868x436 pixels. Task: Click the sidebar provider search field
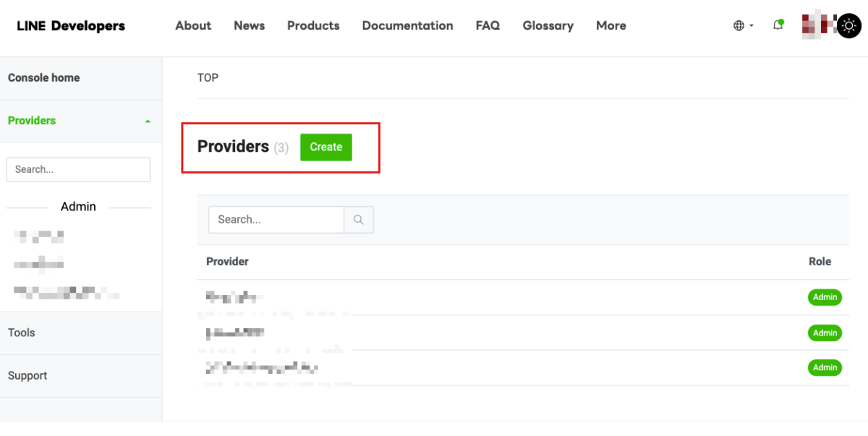click(x=78, y=169)
